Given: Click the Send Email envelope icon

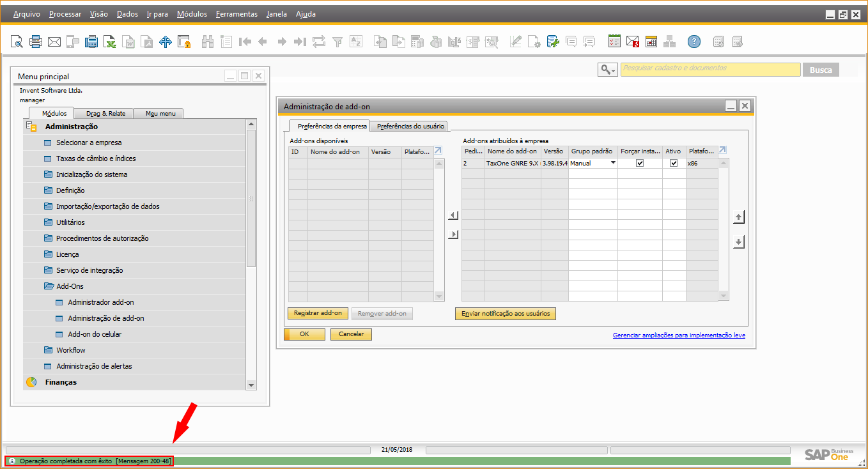Looking at the screenshot, I should click(54, 42).
